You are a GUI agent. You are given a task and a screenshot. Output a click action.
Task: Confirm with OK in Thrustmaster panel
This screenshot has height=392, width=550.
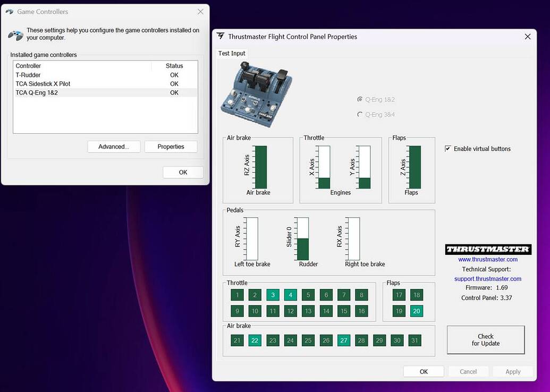click(424, 372)
